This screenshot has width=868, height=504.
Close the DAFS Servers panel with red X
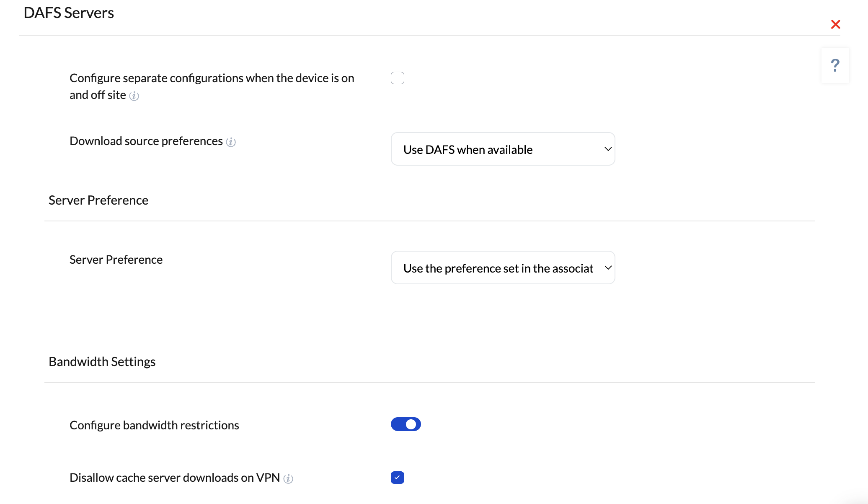(835, 24)
